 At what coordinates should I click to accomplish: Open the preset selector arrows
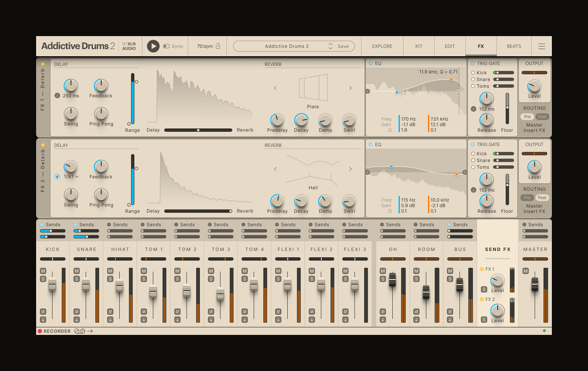331,46
